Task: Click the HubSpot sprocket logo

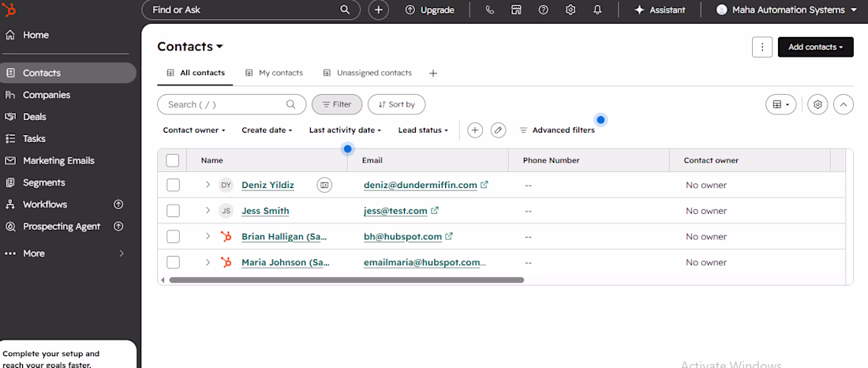Action: point(10,10)
